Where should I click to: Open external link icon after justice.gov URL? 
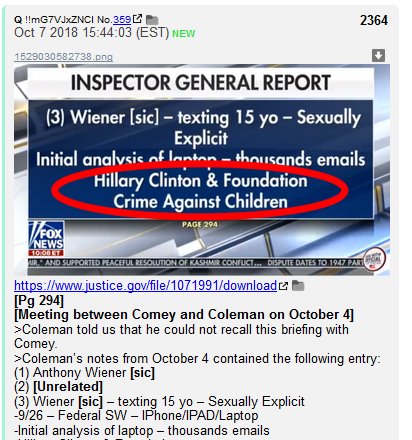[x=283, y=286]
